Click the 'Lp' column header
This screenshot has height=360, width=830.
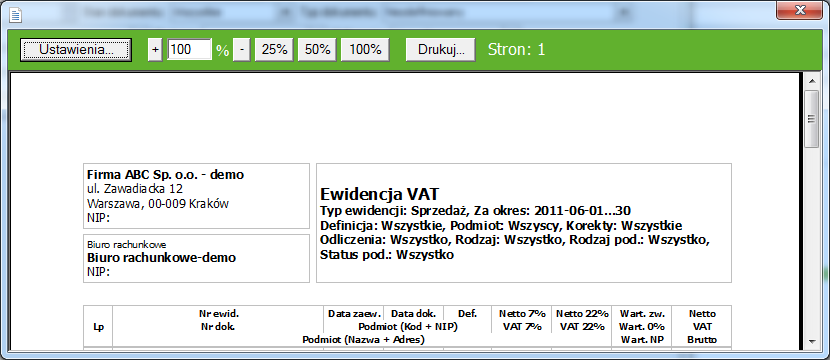98,327
